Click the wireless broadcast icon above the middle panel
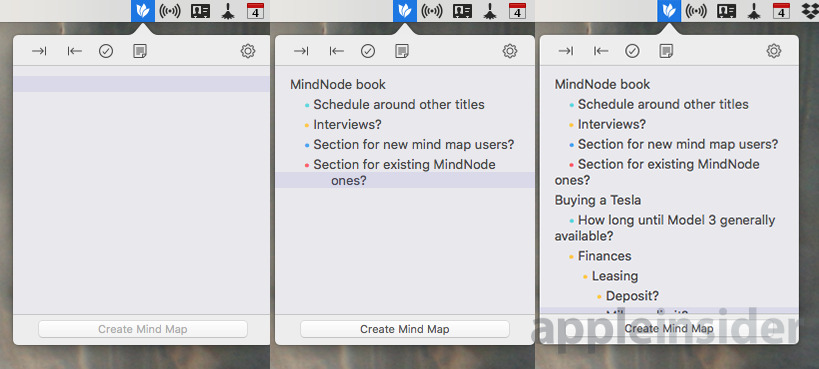 (x=432, y=11)
